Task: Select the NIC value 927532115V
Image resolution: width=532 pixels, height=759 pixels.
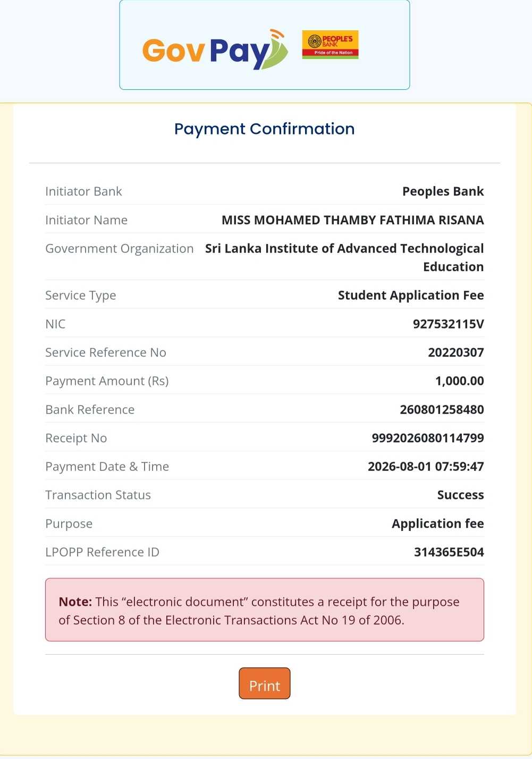Action: 449,324
